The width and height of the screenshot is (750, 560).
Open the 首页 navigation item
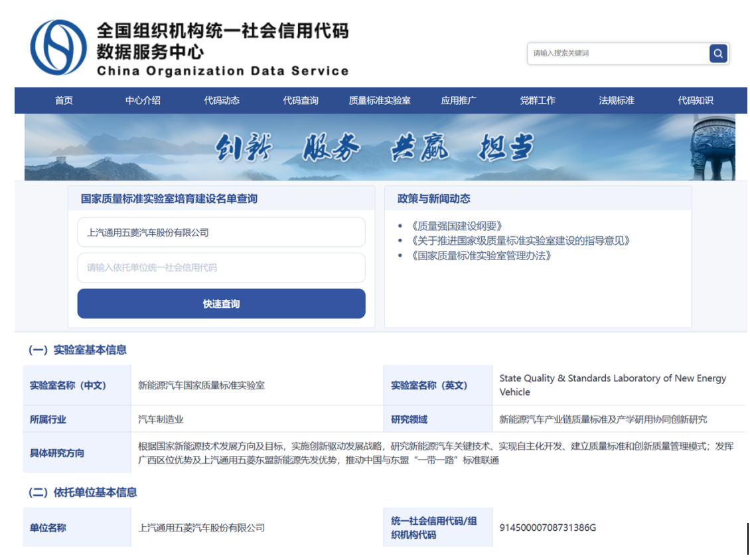tap(64, 100)
